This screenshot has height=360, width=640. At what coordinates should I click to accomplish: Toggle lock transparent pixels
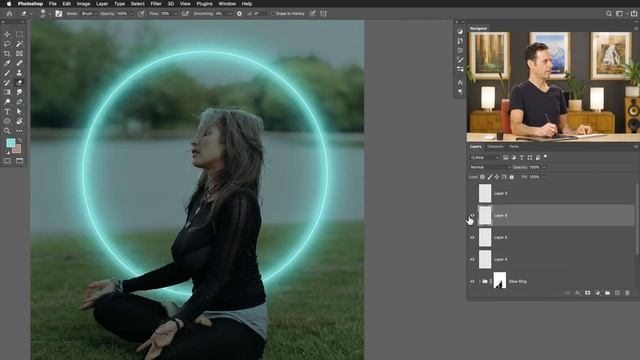(482, 177)
